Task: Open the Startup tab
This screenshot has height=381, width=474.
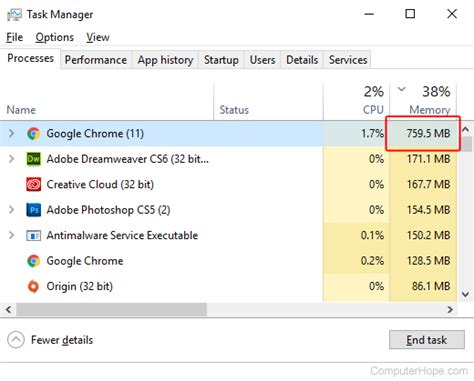Action: (221, 60)
